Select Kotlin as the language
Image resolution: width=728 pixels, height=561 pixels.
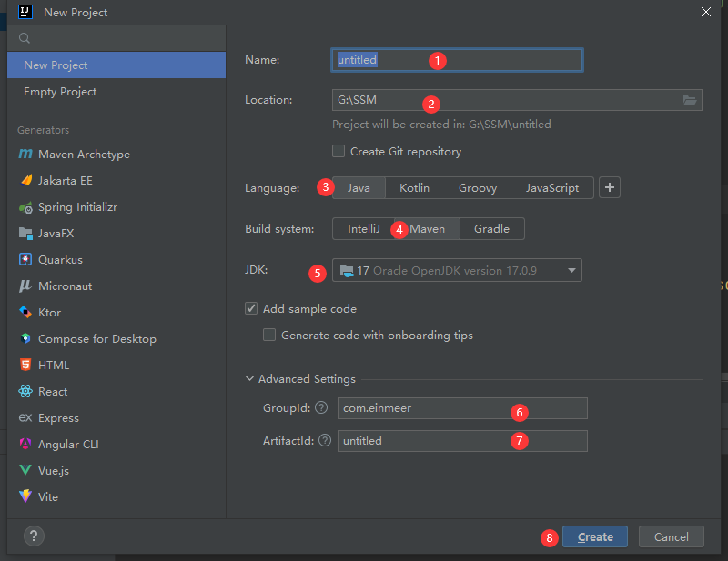pos(415,188)
